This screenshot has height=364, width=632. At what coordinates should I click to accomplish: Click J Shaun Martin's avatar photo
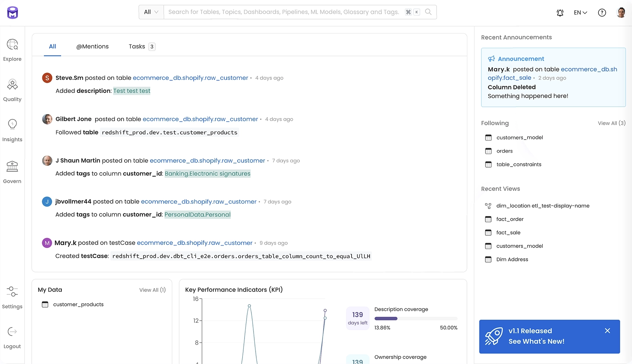click(47, 161)
